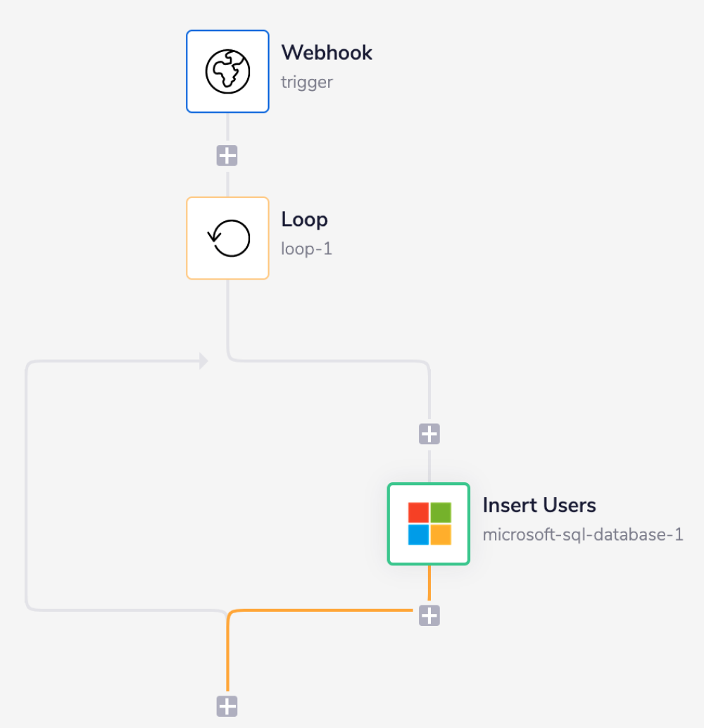Click the Insert Users title text
Screen dimensions: 704x728
539,505
